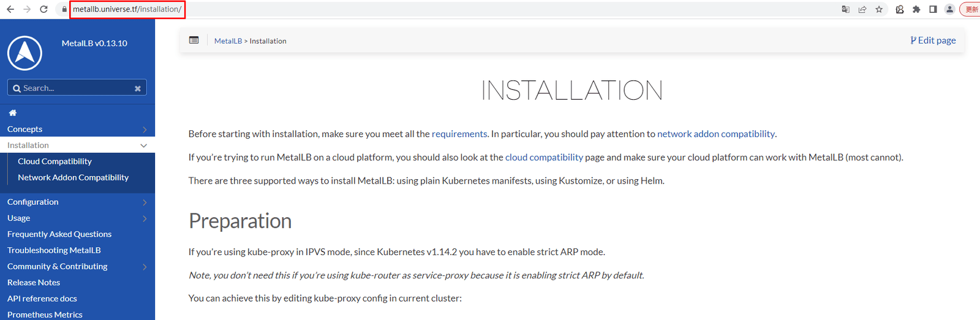Expand the Concepts section chevron
Viewport: 980px width, 320px height.
(145, 129)
